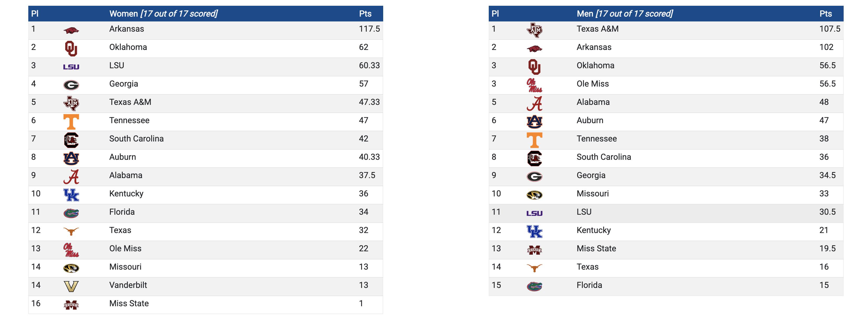Click the Arkansas Razorbacks logo in Women table
The image size is (868, 318).
tap(71, 31)
